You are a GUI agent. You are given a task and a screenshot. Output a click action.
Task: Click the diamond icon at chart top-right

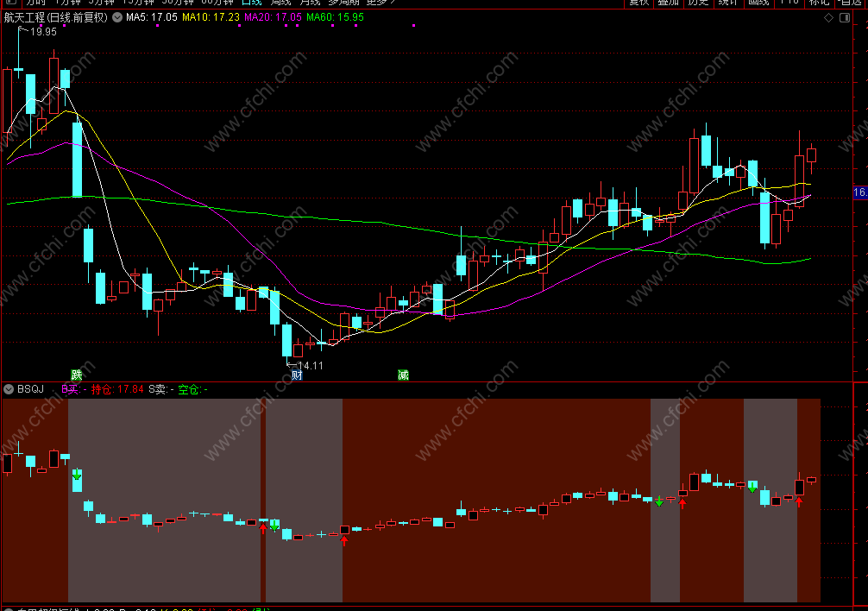pos(828,18)
